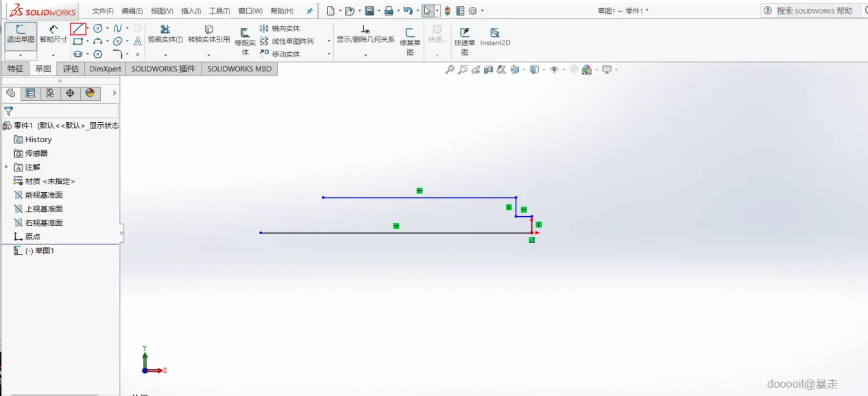Click the Undo icon
The width and height of the screenshot is (868, 396).
point(408,11)
